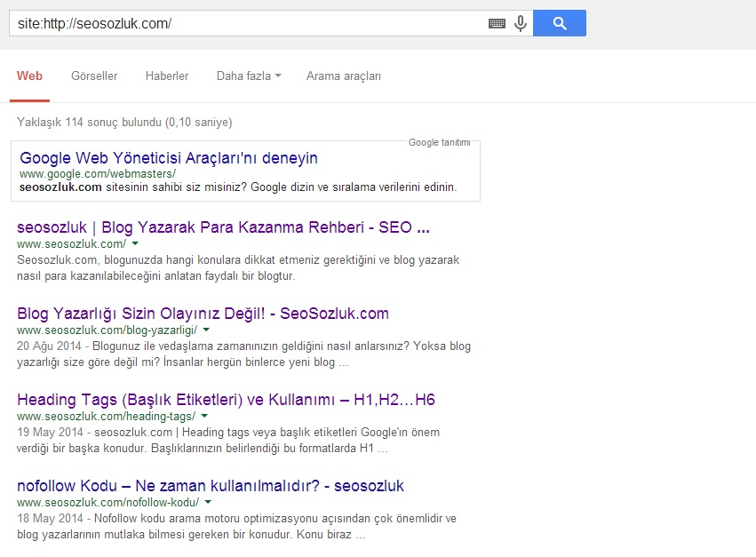Click the blue search magnifier button

560,23
